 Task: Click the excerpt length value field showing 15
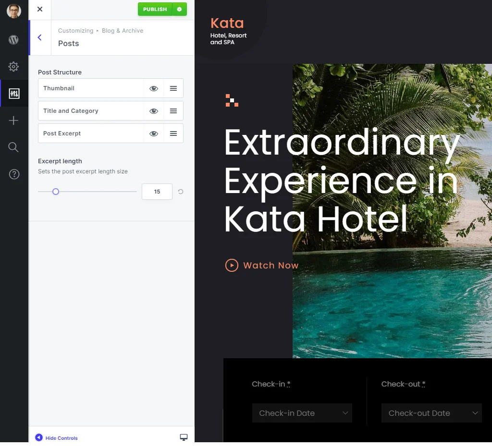(x=157, y=192)
